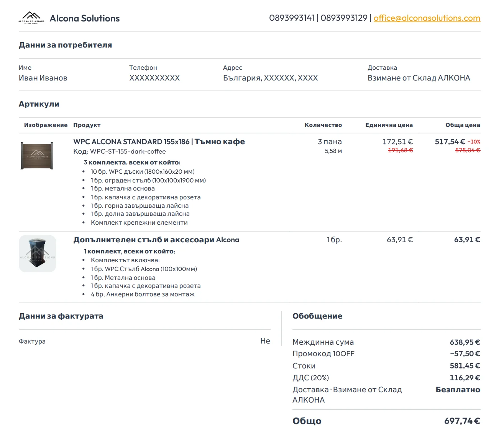Click promo discount amount '-57,50 €'

point(465,353)
